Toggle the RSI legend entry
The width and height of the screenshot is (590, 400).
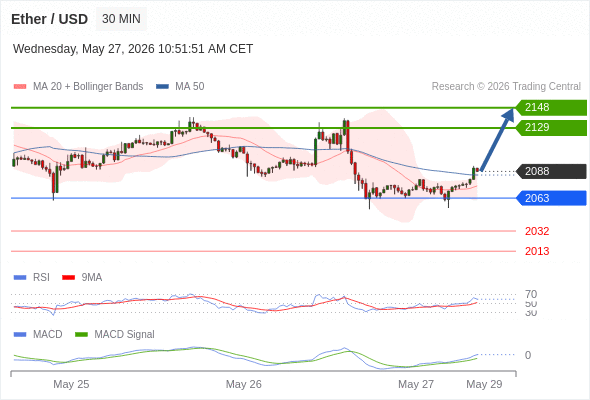tap(32, 277)
